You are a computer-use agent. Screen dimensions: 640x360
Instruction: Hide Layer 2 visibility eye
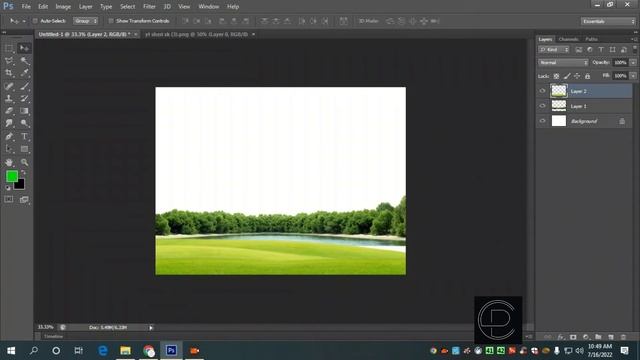pos(542,91)
